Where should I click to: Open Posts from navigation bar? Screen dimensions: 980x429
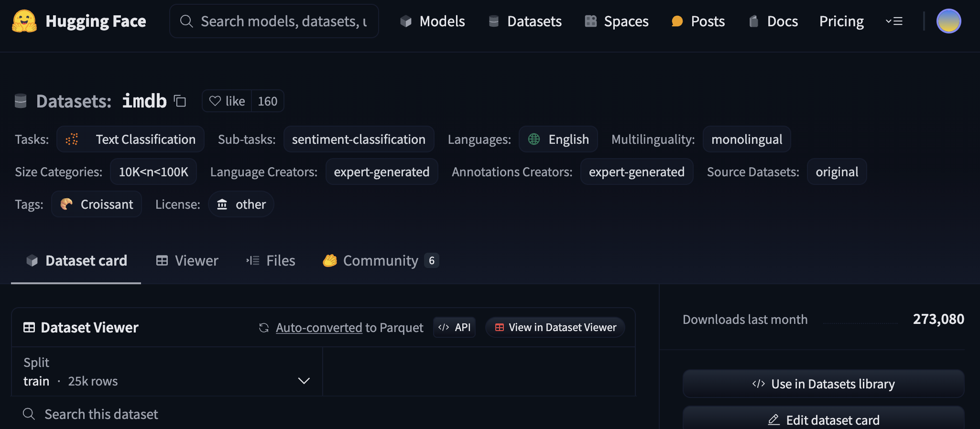coord(698,21)
